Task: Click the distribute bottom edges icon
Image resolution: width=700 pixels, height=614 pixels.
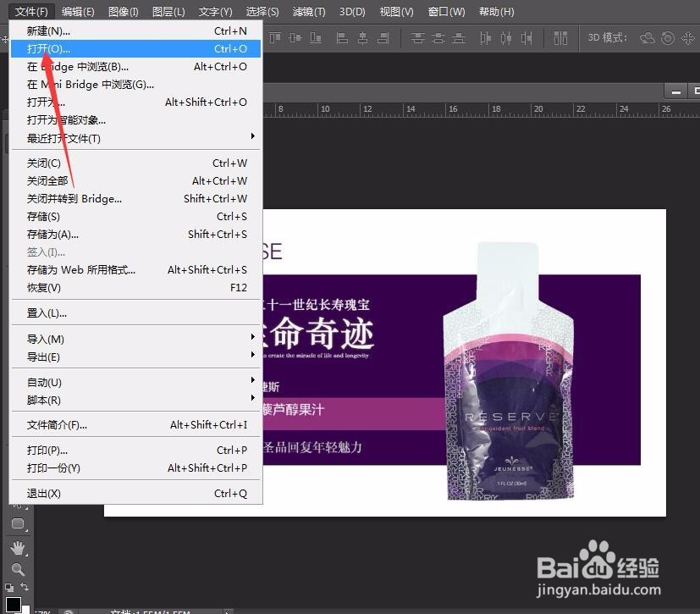Action: click(x=459, y=38)
